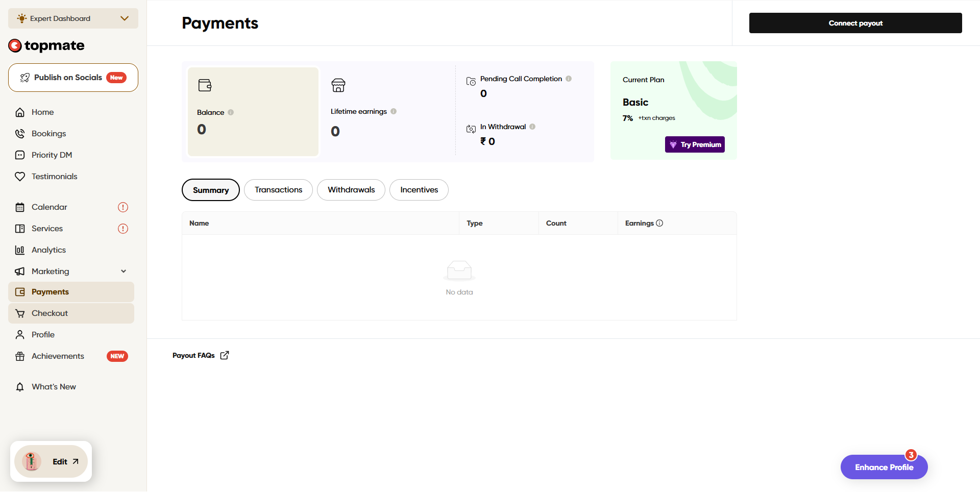
Task: Click the Lifetime earnings info icon
Action: (394, 111)
